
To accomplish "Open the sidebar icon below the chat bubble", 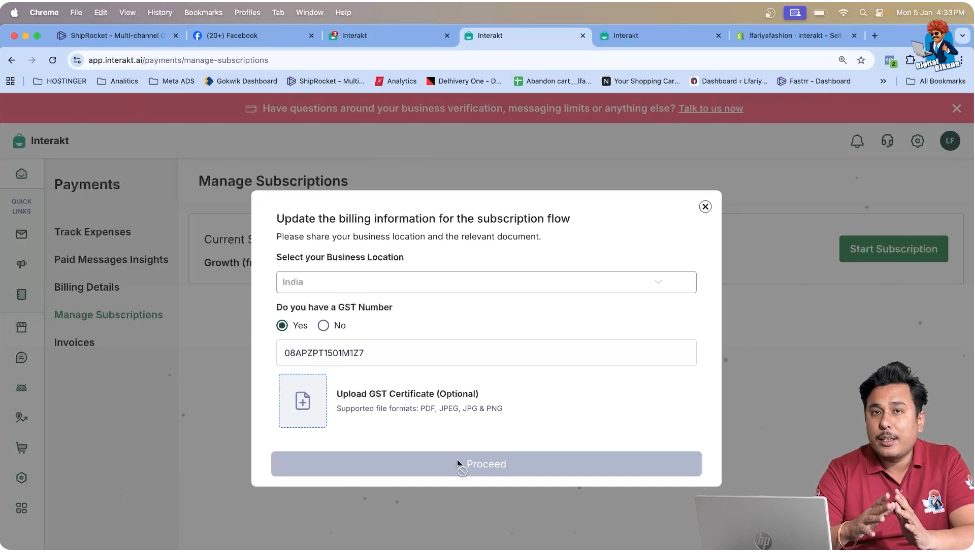I will (x=21, y=387).
